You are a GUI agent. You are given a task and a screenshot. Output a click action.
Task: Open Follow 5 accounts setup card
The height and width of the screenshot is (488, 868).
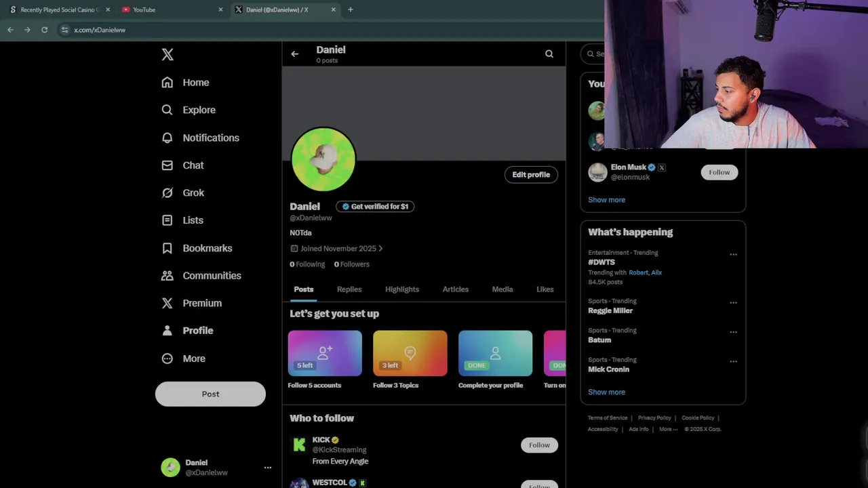pos(325,360)
